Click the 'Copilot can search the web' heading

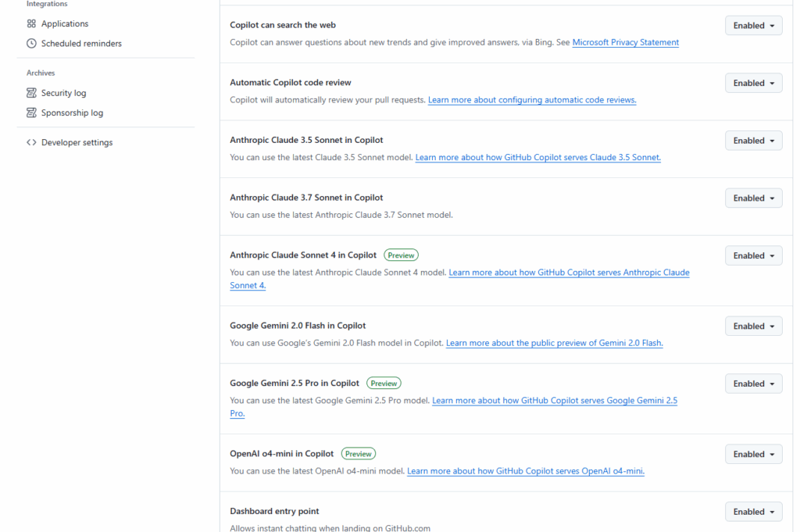283,25
